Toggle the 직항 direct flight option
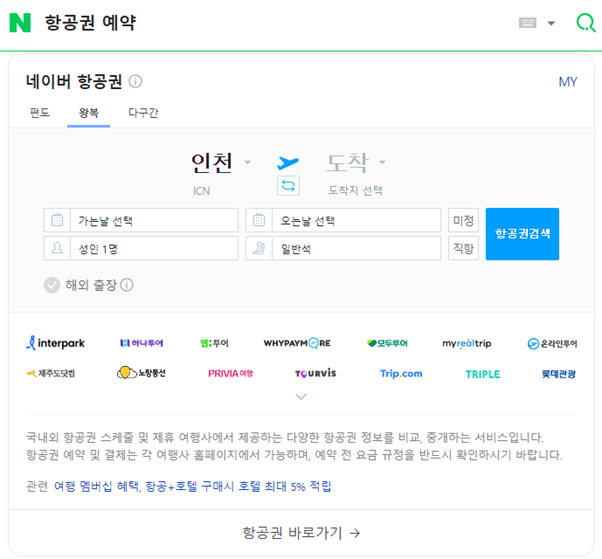The image size is (602, 559). pos(463,248)
